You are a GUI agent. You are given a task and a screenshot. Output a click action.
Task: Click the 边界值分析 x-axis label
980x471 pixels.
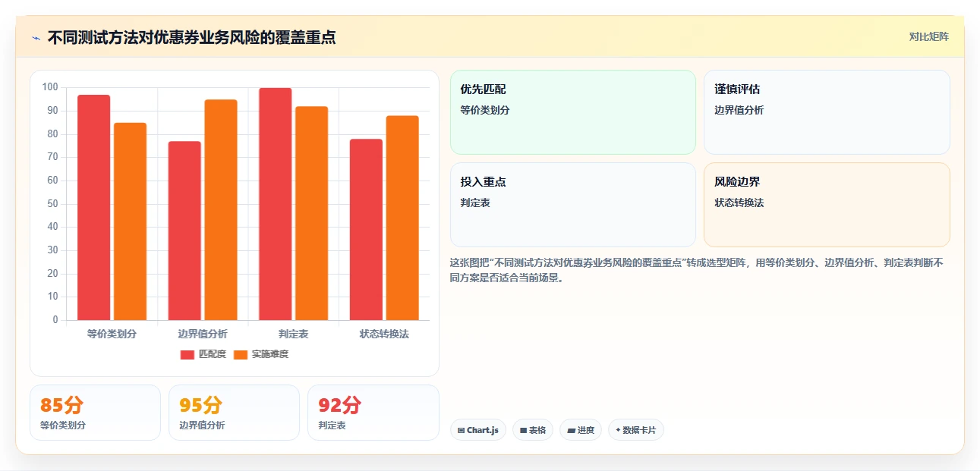pos(203,334)
